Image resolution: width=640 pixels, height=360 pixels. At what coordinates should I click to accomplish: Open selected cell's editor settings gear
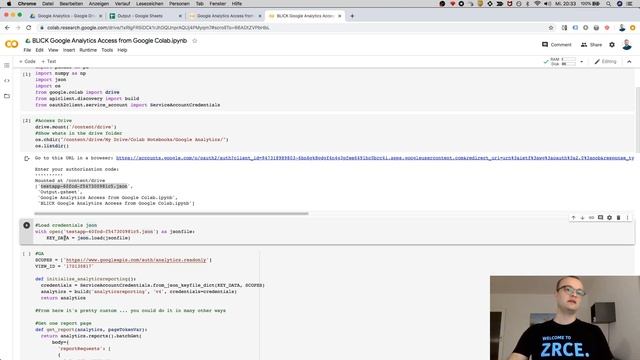(x=609, y=218)
